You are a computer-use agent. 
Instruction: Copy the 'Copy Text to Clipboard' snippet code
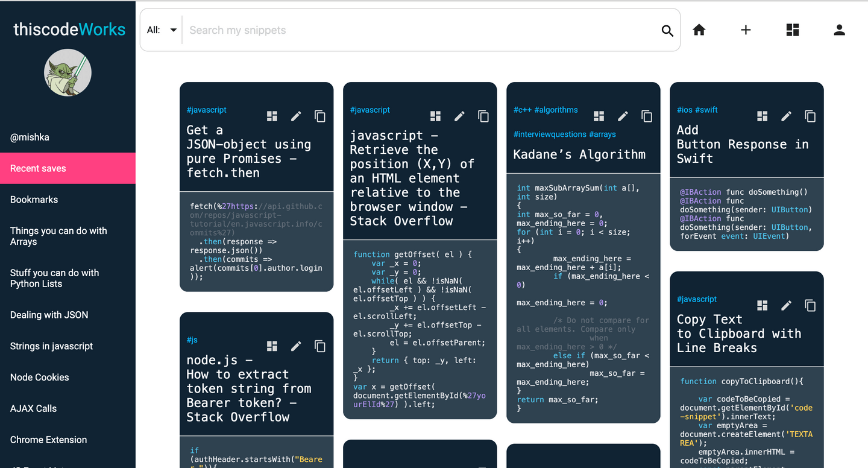[x=810, y=305]
